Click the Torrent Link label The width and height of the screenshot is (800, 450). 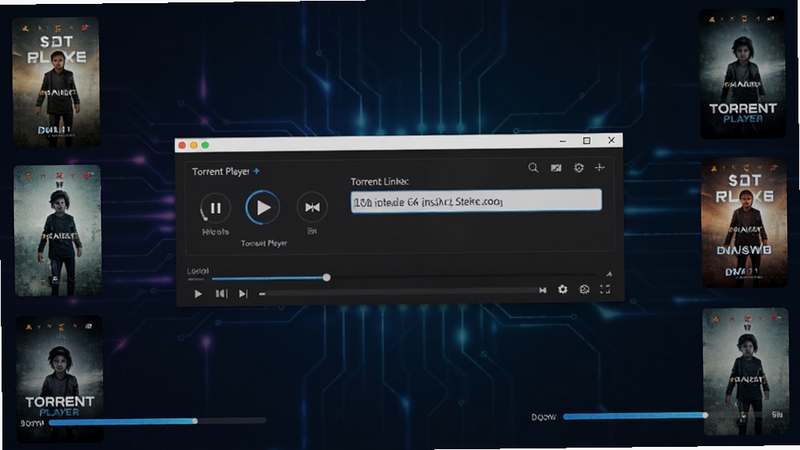tap(380, 181)
